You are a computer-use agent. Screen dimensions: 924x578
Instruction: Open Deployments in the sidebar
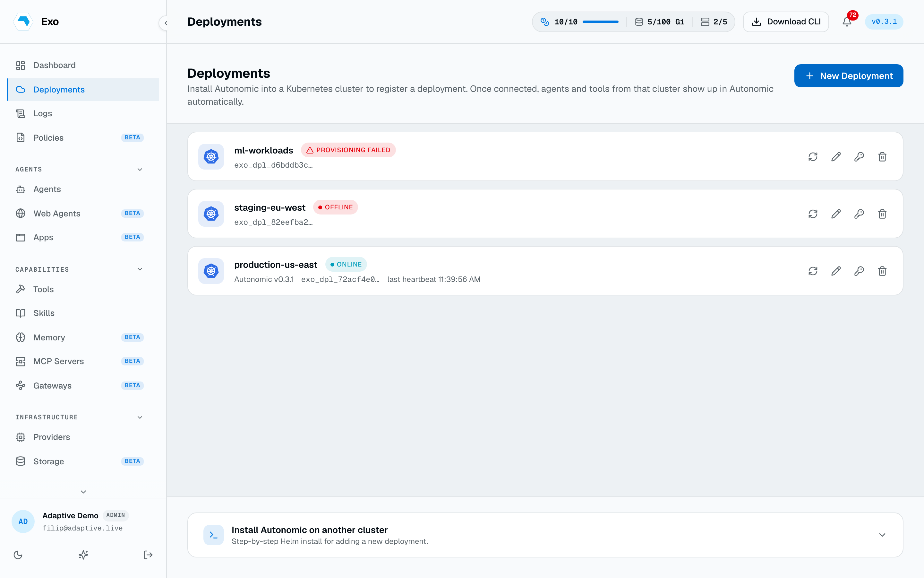(x=83, y=90)
